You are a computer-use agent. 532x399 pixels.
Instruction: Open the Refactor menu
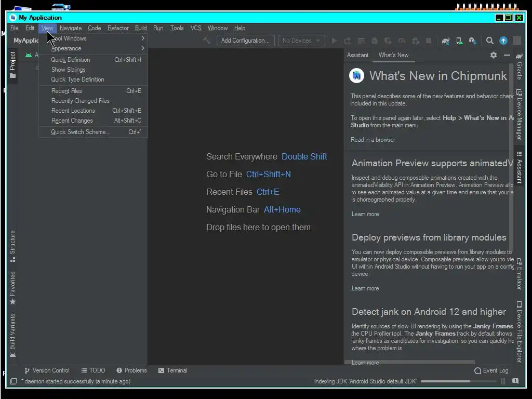[x=118, y=28]
